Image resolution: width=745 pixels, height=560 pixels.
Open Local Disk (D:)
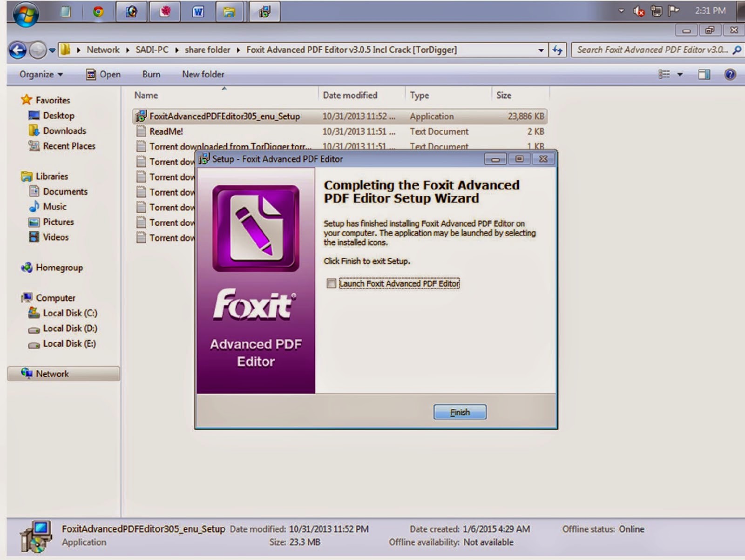[x=70, y=328]
